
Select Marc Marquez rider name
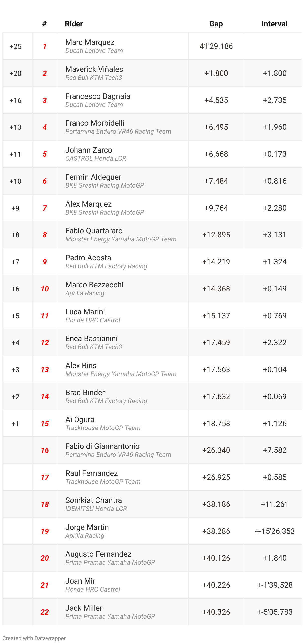pos(90,42)
